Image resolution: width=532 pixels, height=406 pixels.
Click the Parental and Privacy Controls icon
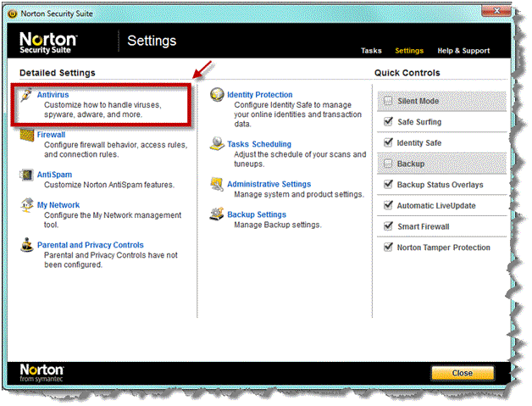(27, 245)
